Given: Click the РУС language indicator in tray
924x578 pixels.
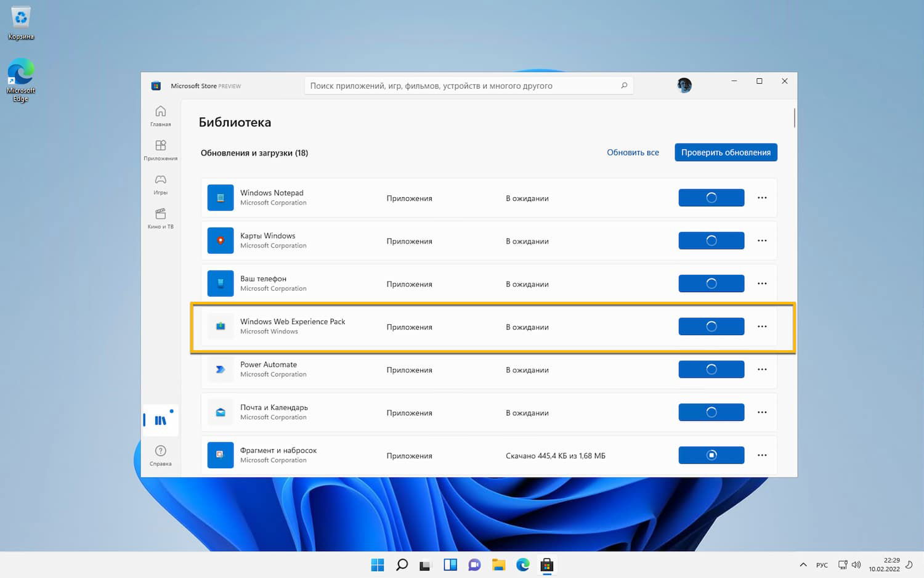Looking at the screenshot, I should pyautogui.click(x=822, y=565).
